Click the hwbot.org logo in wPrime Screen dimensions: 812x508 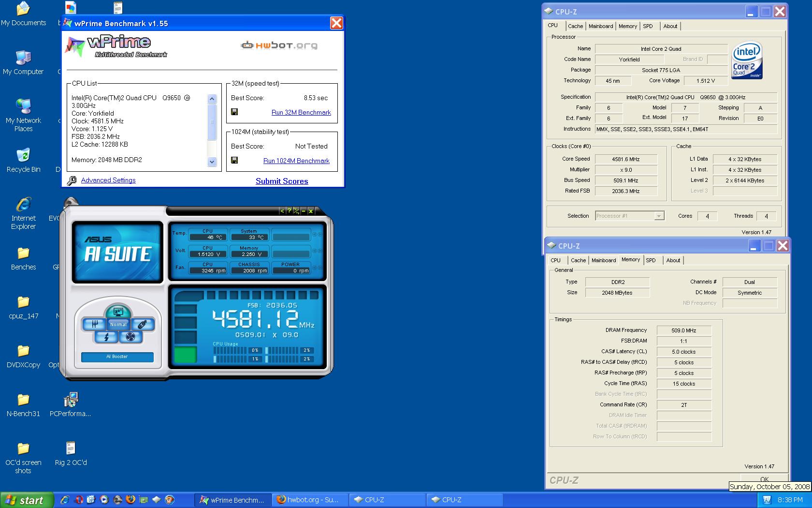(x=279, y=45)
